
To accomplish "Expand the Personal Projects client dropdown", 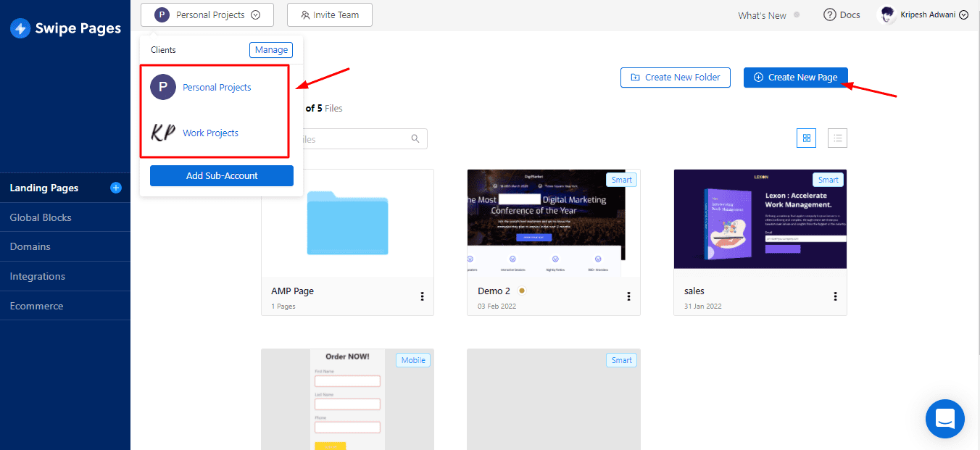I will pyautogui.click(x=207, y=14).
